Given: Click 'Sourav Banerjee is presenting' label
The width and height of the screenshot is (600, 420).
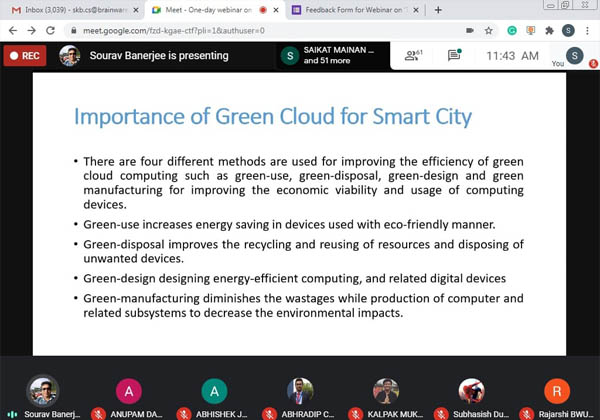Looking at the screenshot, I should [159, 56].
